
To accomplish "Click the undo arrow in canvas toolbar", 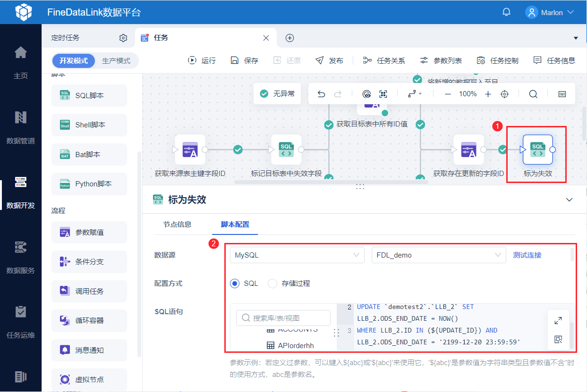I will click(x=322, y=94).
